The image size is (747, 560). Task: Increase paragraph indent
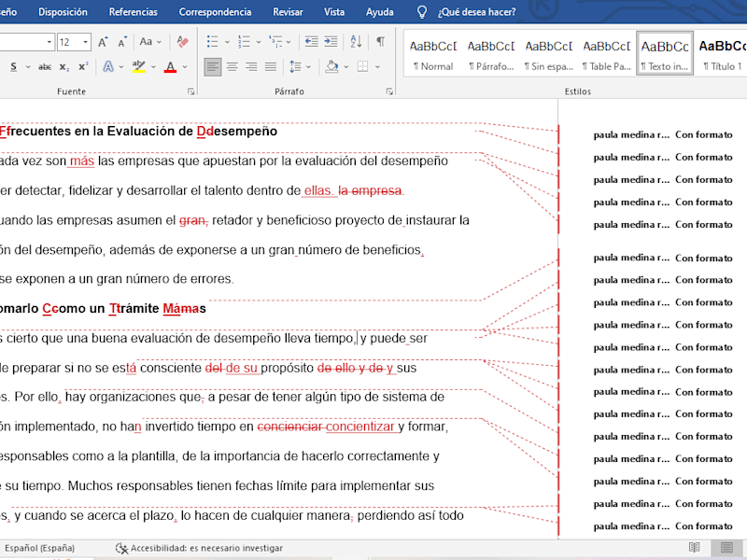pyautogui.click(x=331, y=42)
